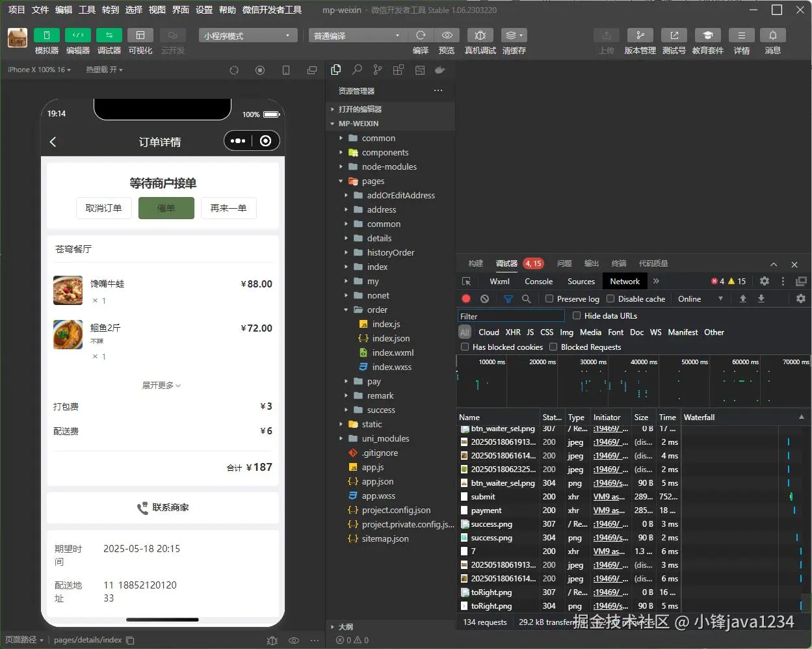Open the 小程序模式 mode dropdown

tap(248, 35)
